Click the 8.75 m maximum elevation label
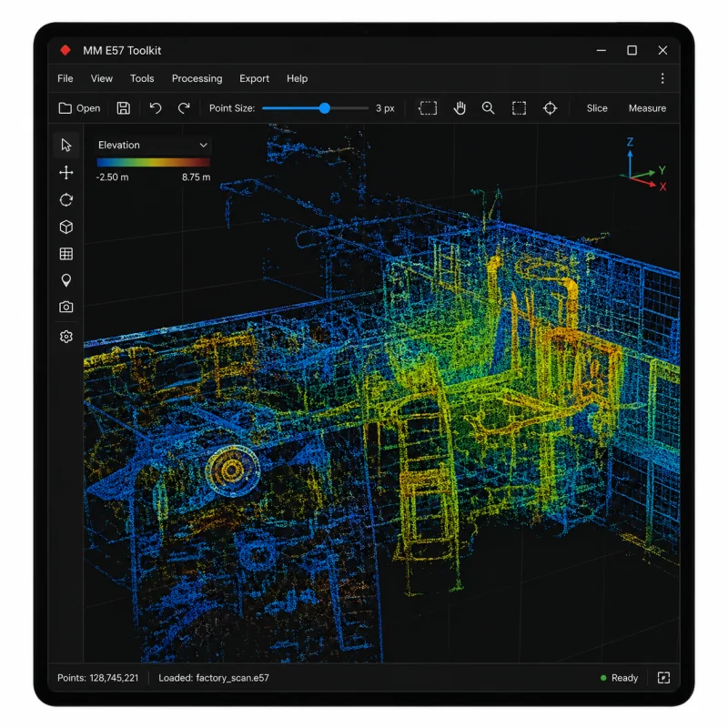This screenshot has height=728, width=728. click(x=196, y=177)
